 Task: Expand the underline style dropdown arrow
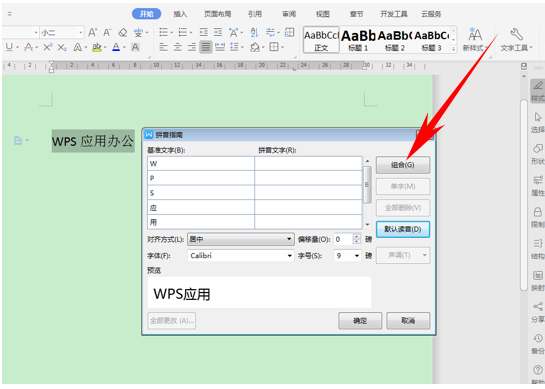click(x=17, y=47)
